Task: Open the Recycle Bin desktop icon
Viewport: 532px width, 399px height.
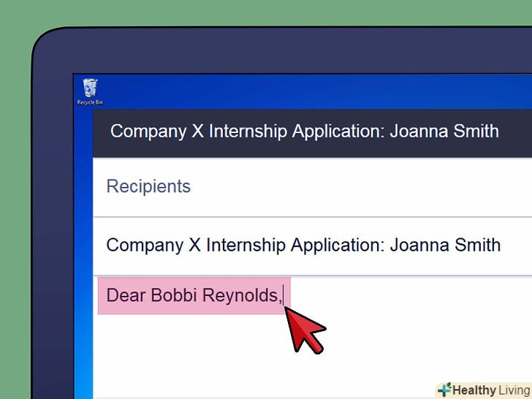Action: 89,88
